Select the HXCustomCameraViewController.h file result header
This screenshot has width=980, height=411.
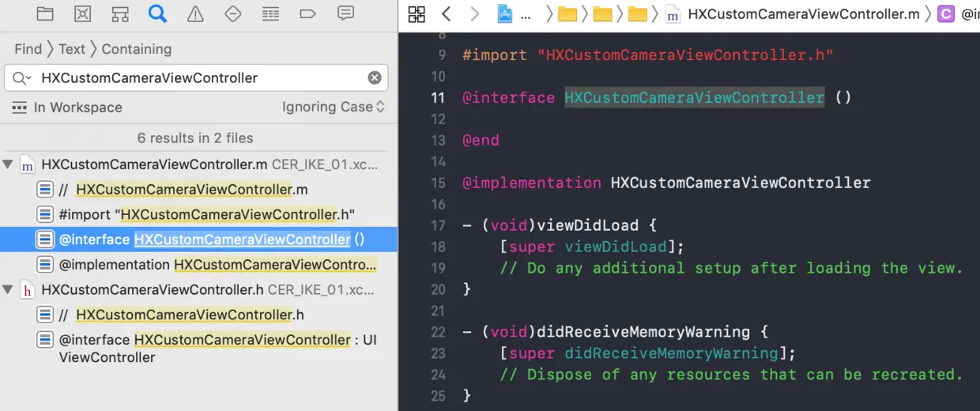click(x=198, y=289)
